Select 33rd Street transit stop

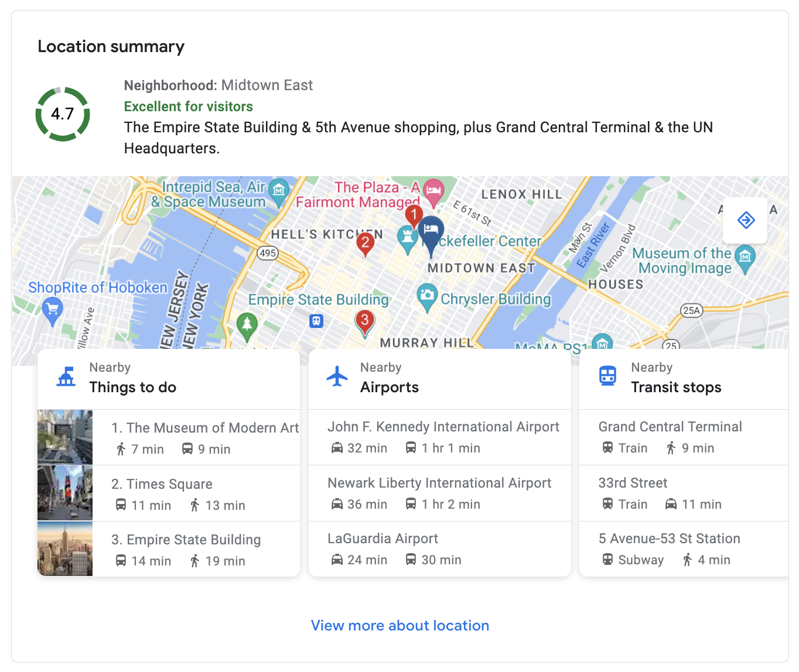pyautogui.click(x=684, y=493)
